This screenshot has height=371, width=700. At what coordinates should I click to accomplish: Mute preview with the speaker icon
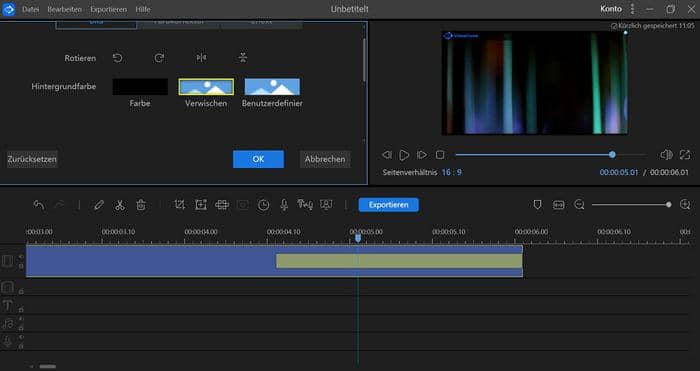666,155
